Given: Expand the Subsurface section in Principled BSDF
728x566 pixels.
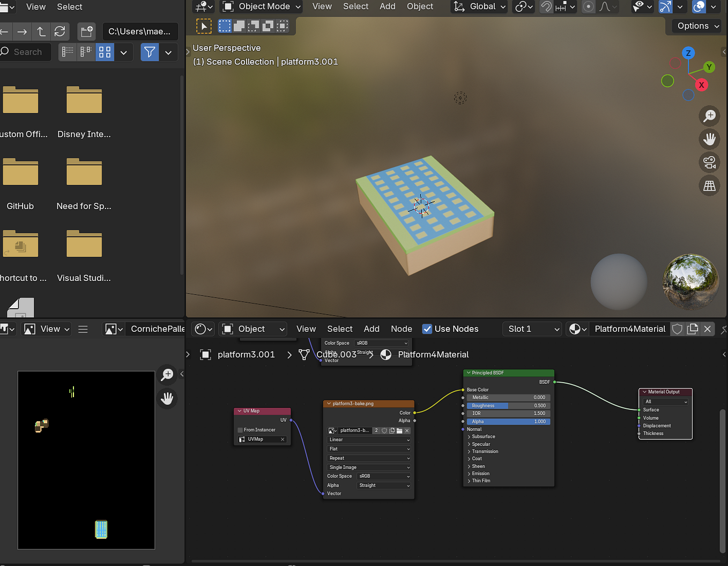Looking at the screenshot, I should click(x=482, y=436).
